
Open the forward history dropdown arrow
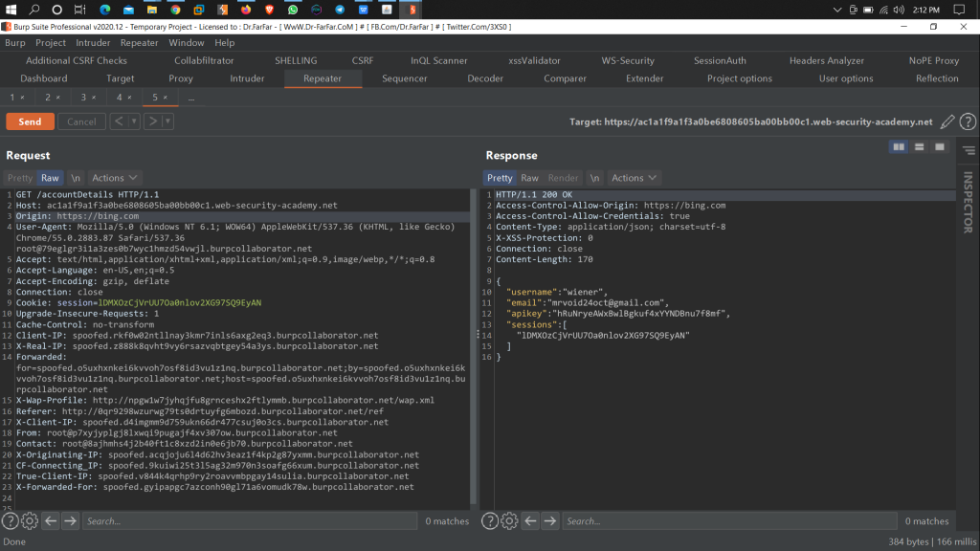point(167,121)
